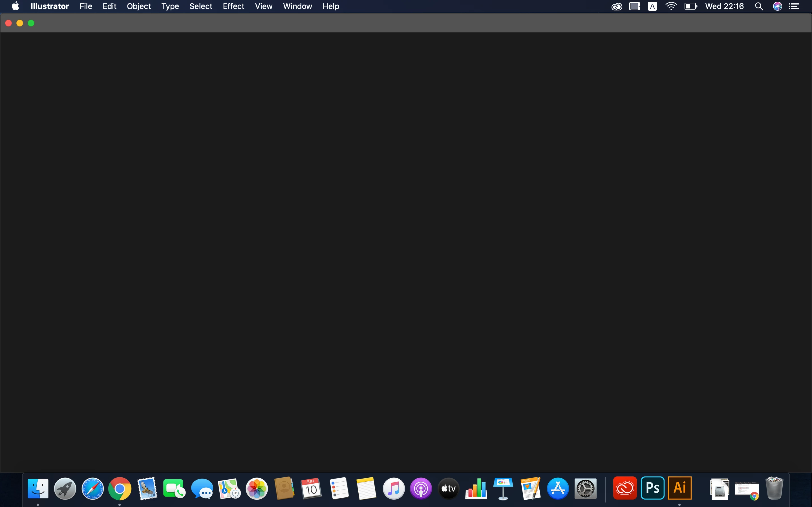Open System Preferences gear icon
Viewport: 812px width, 507px height.
tap(586, 489)
